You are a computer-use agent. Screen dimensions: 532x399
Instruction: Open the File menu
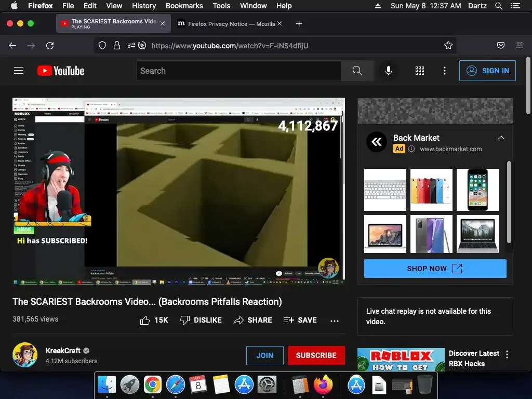[x=68, y=6]
